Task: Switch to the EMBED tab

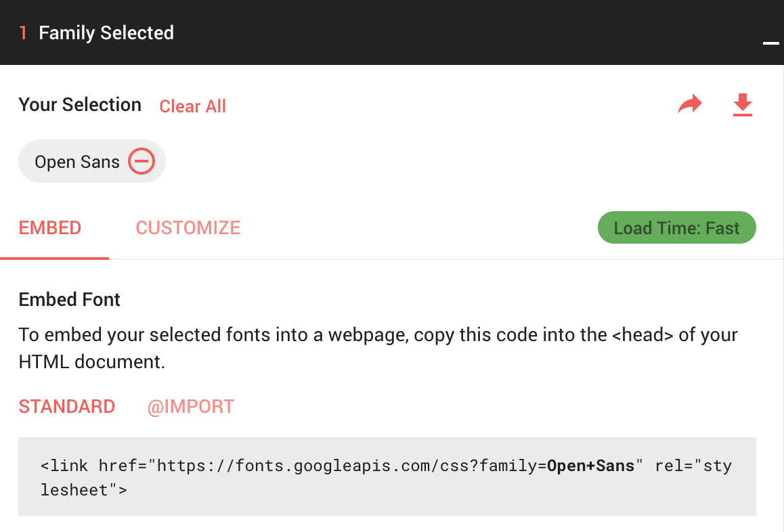Action: pos(49,228)
